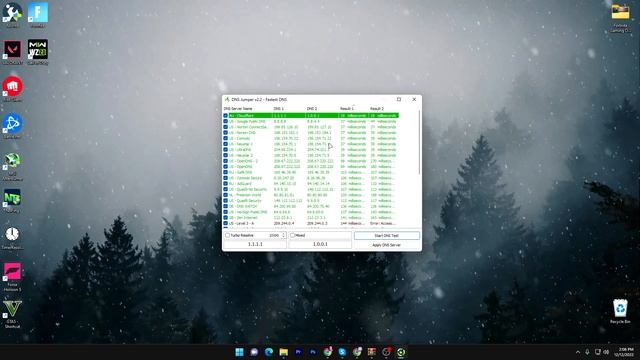Open the Recycle Bin on the desktop
The height and width of the screenshot is (360, 640).
point(620,310)
